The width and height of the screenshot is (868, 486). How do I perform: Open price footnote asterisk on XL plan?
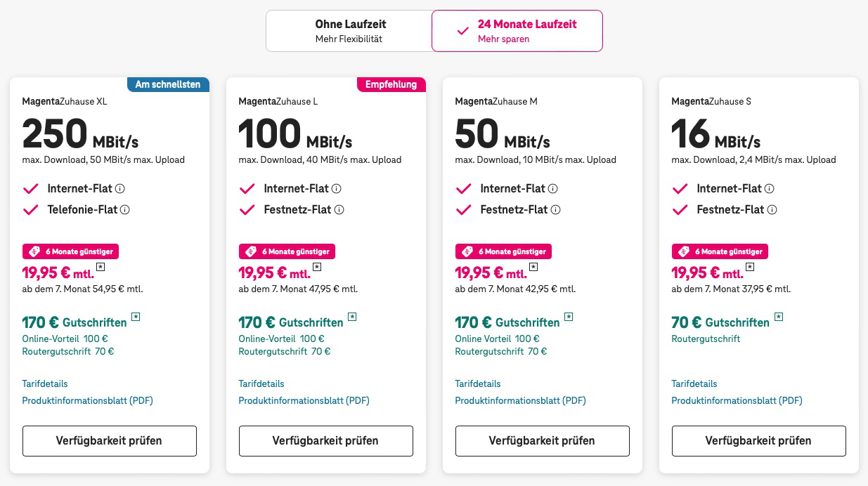pyautogui.click(x=101, y=267)
